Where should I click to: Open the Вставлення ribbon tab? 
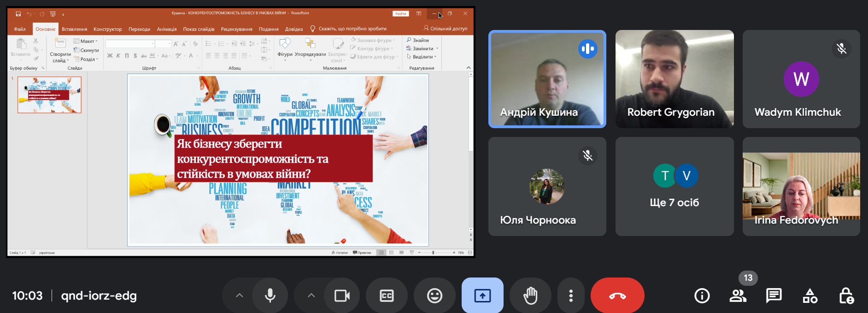tap(74, 29)
